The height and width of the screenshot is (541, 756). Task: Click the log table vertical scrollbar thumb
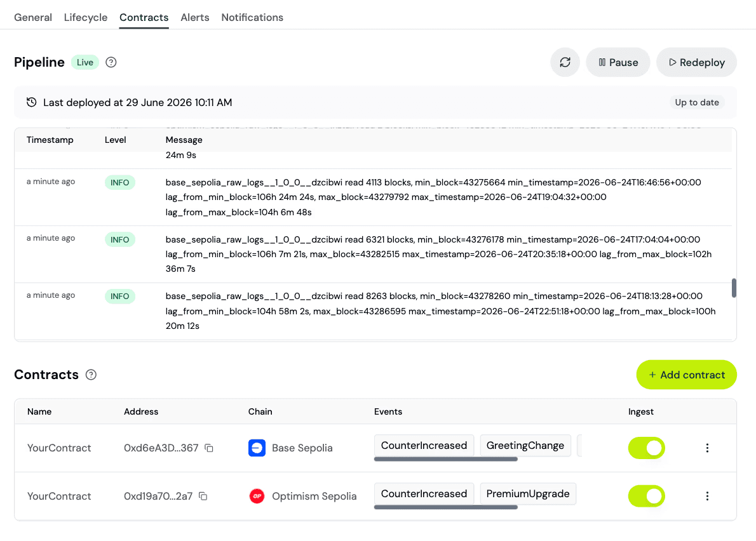(734, 288)
